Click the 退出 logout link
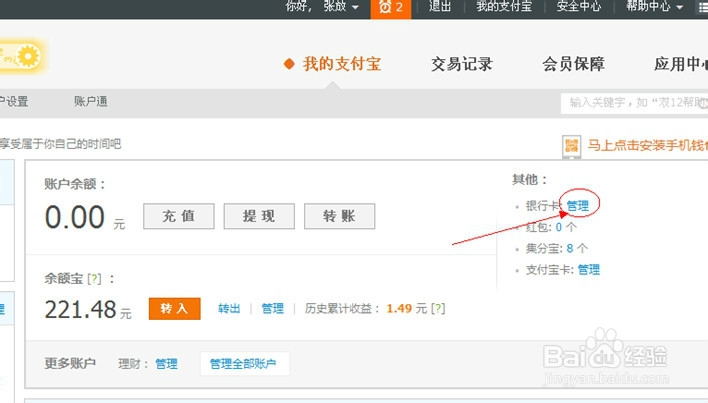Screen dimensions: 708x403 (440, 6)
